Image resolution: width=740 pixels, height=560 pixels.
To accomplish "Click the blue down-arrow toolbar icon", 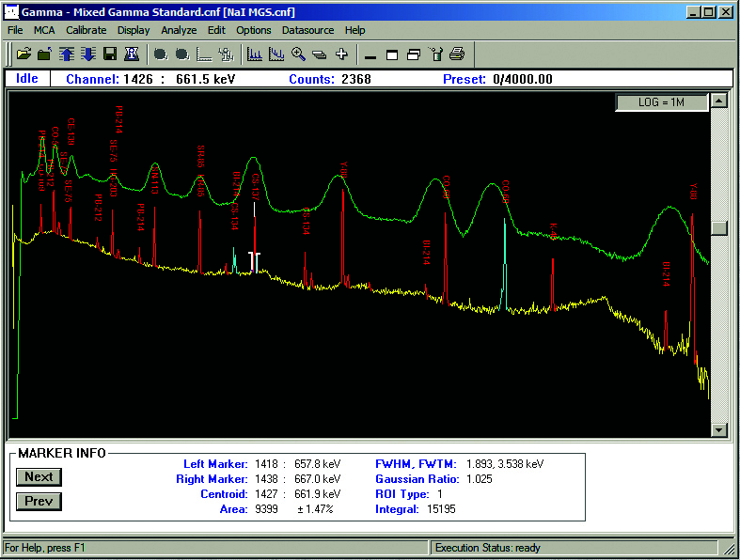I will [x=88, y=54].
